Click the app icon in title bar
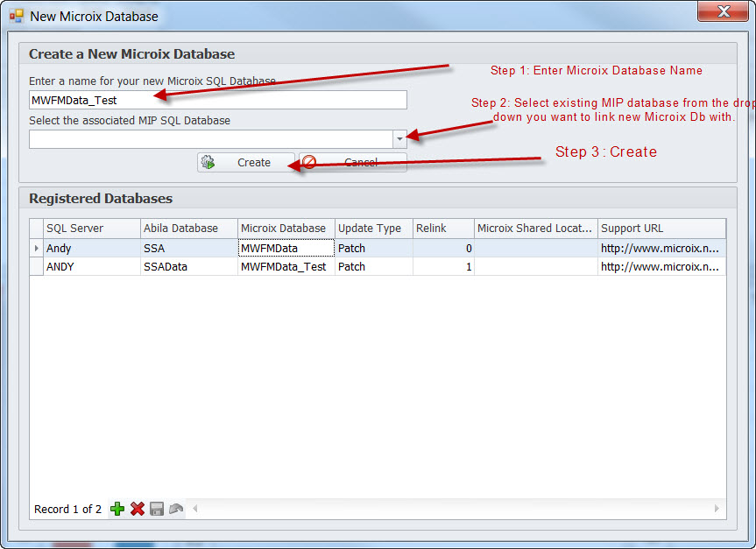Screen dimensions: 756x549 16,15
